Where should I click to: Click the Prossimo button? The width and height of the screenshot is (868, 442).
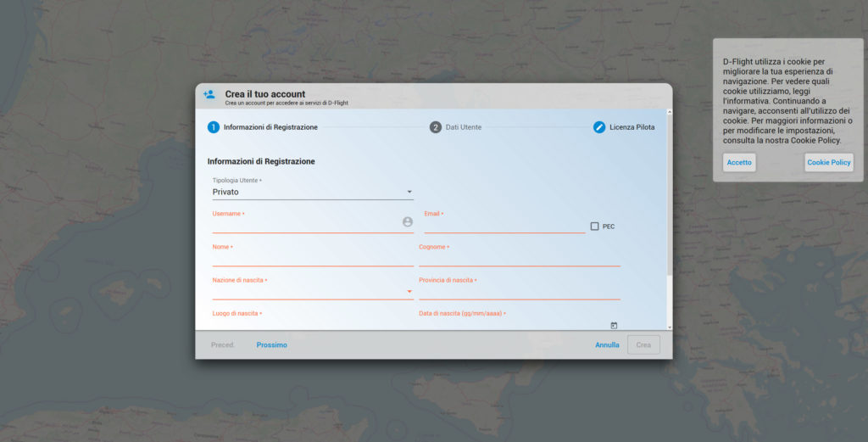pos(271,345)
